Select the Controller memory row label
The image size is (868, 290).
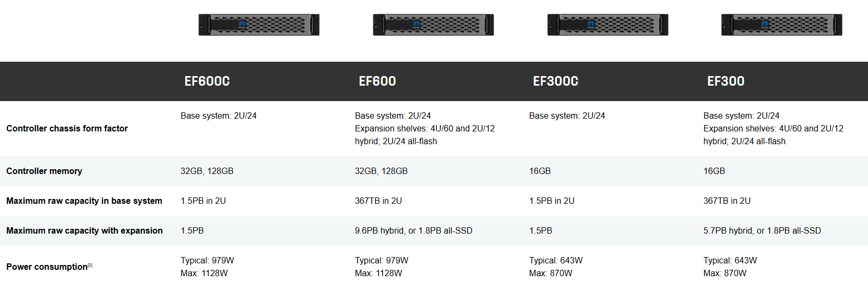tap(44, 171)
